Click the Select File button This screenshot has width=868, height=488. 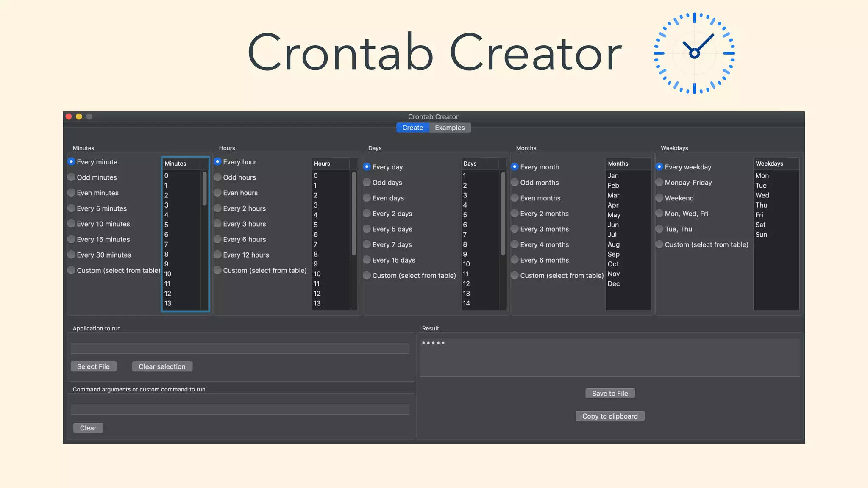(x=93, y=366)
